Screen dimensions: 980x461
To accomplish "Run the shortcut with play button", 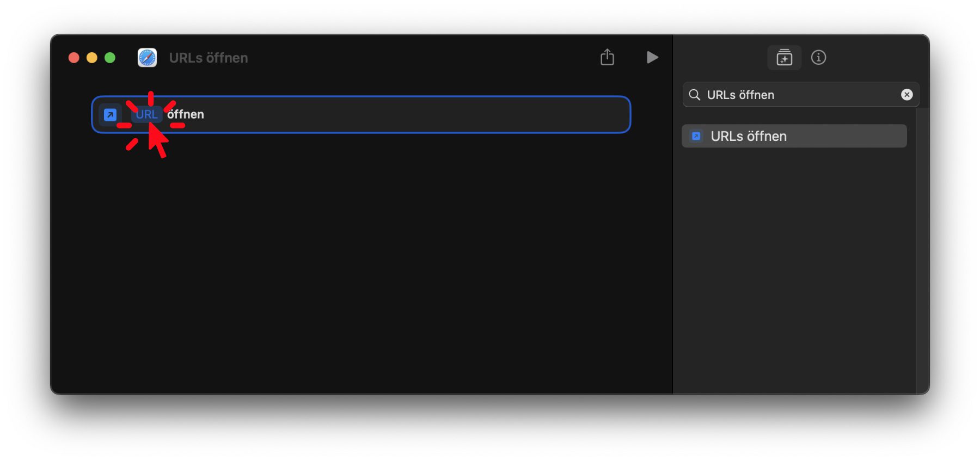I will point(652,57).
